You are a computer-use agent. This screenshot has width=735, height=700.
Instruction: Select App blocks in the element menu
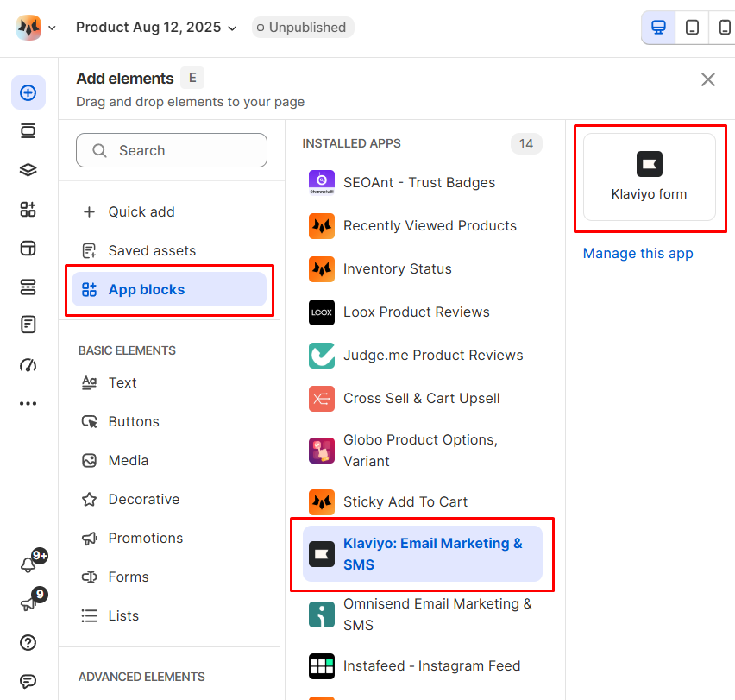click(169, 289)
